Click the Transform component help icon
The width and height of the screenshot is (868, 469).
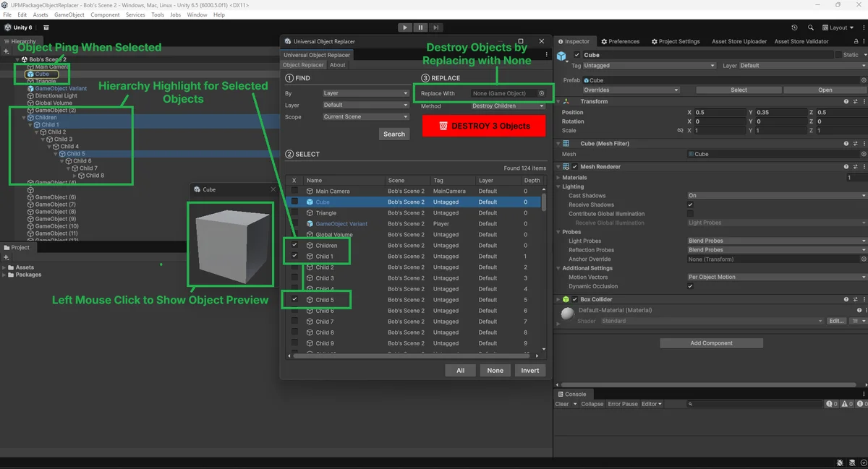[x=846, y=102]
